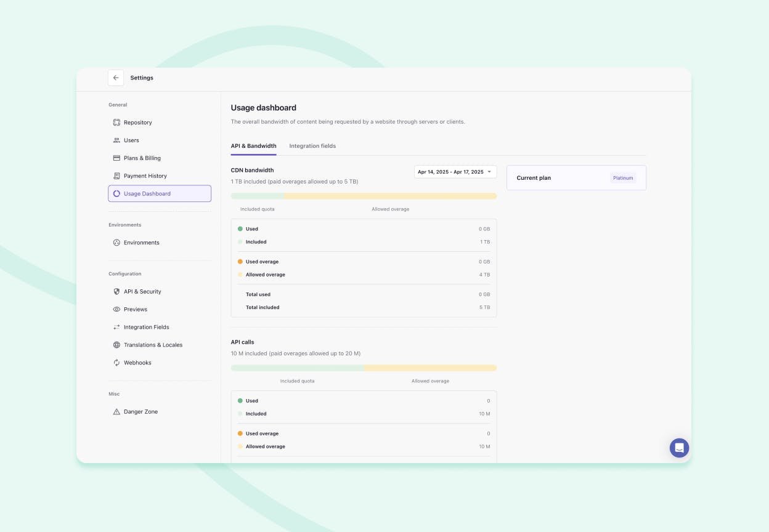Select the API & Security shield icon
This screenshot has height=532, width=769.
[x=116, y=291]
